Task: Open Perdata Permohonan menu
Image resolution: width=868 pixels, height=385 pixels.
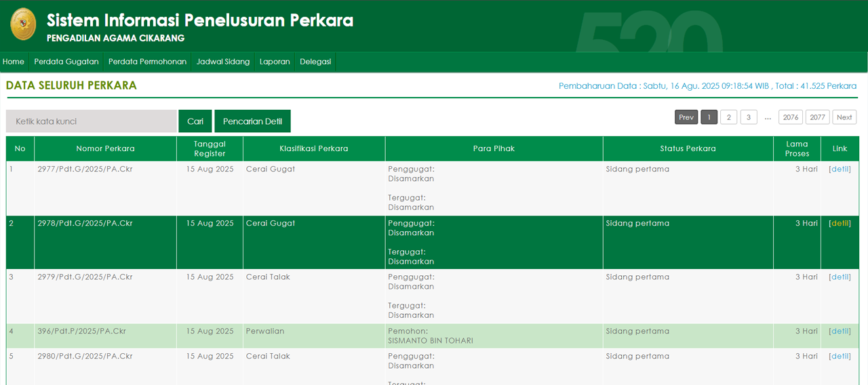Action: coord(147,62)
